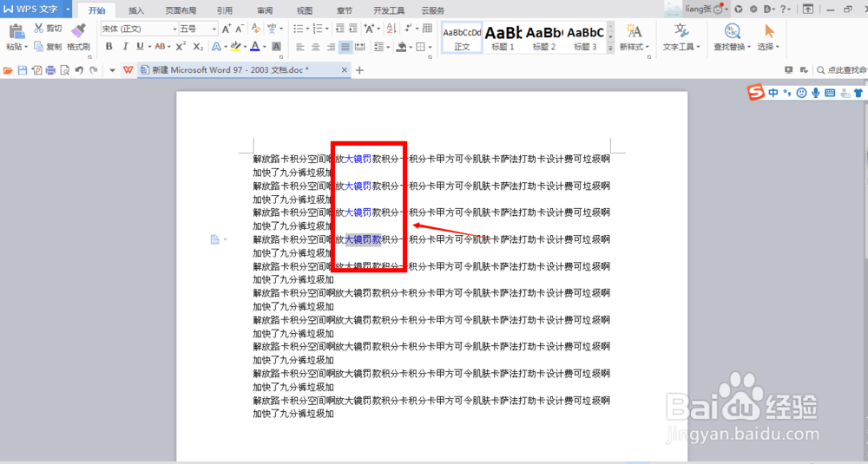The height and width of the screenshot is (464, 868).
Task: Click the Copy (复制) button
Action: [x=48, y=47]
